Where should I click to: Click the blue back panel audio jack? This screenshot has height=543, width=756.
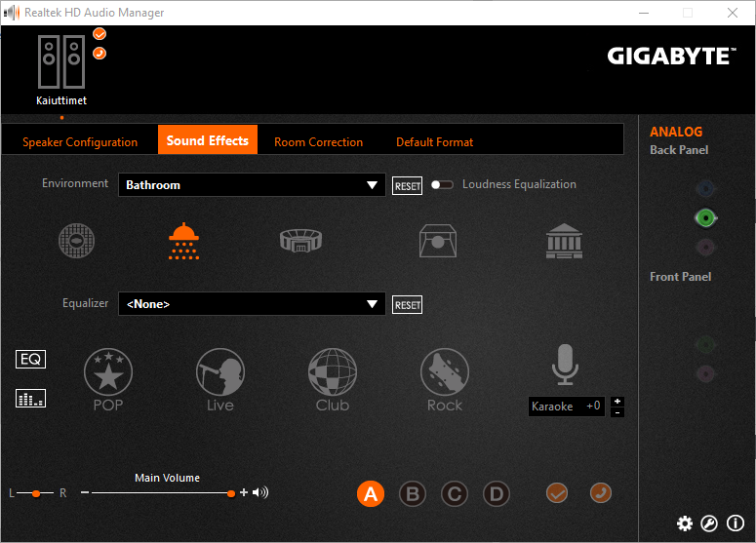[706, 189]
